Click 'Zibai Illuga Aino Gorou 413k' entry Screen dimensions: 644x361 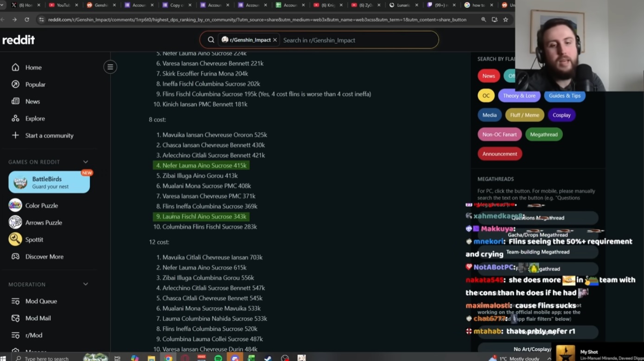(200, 176)
